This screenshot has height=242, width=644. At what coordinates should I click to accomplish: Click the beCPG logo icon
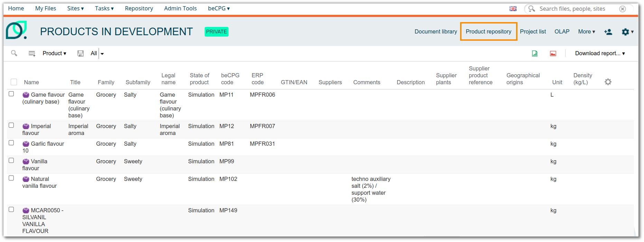point(16,30)
